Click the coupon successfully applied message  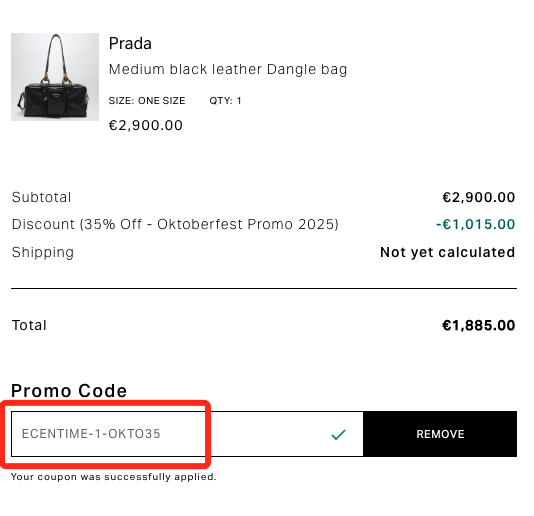point(113,477)
